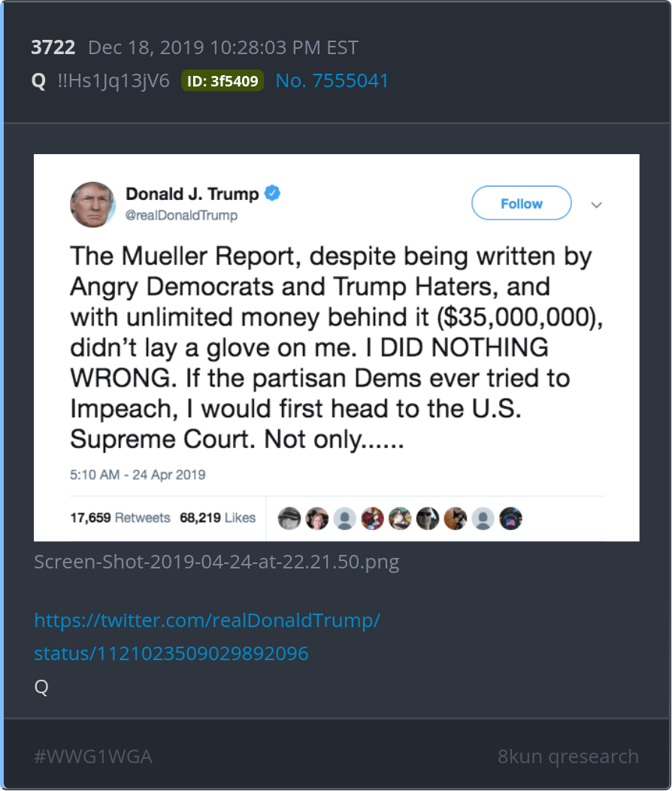
Task: Open post No. 7555041 link
Action: [331, 80]
